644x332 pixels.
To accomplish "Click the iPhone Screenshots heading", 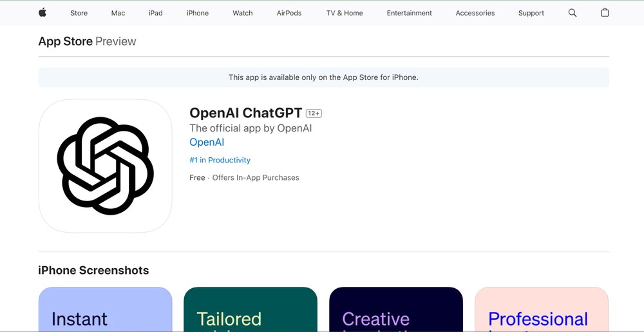I will pyautogui.click(x=93, y=270).
